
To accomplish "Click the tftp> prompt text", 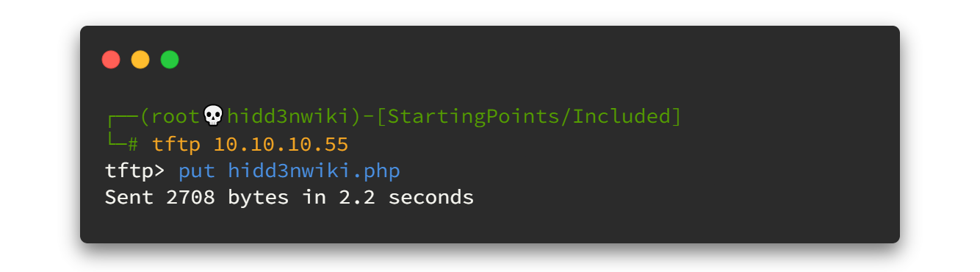I will [134, 171].
